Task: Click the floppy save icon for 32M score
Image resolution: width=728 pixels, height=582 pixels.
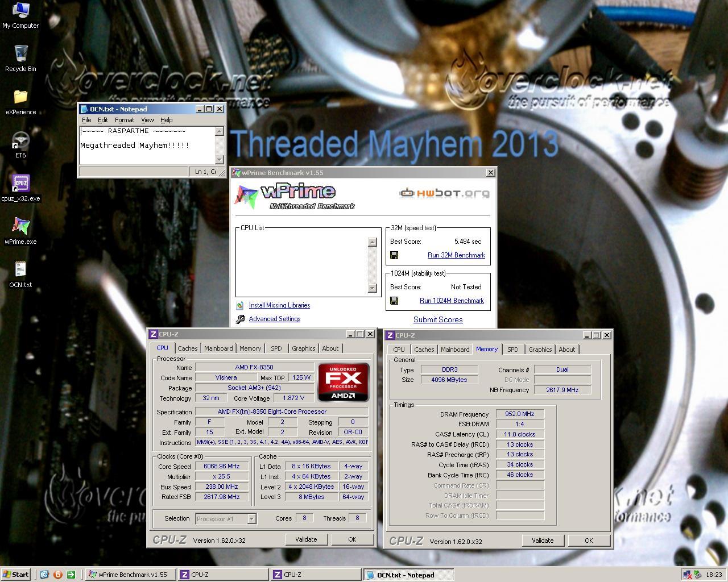Action: (394, 255)
